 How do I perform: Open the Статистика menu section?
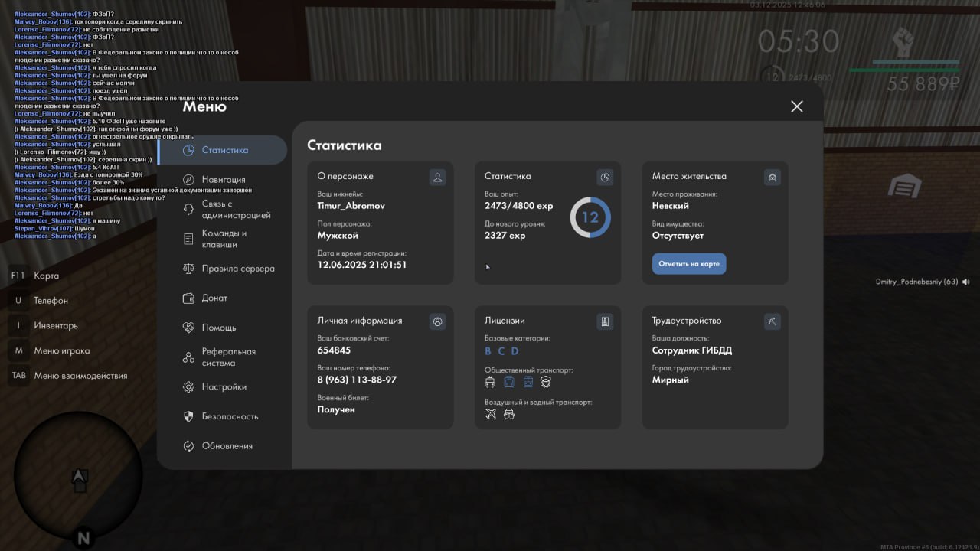222,150
